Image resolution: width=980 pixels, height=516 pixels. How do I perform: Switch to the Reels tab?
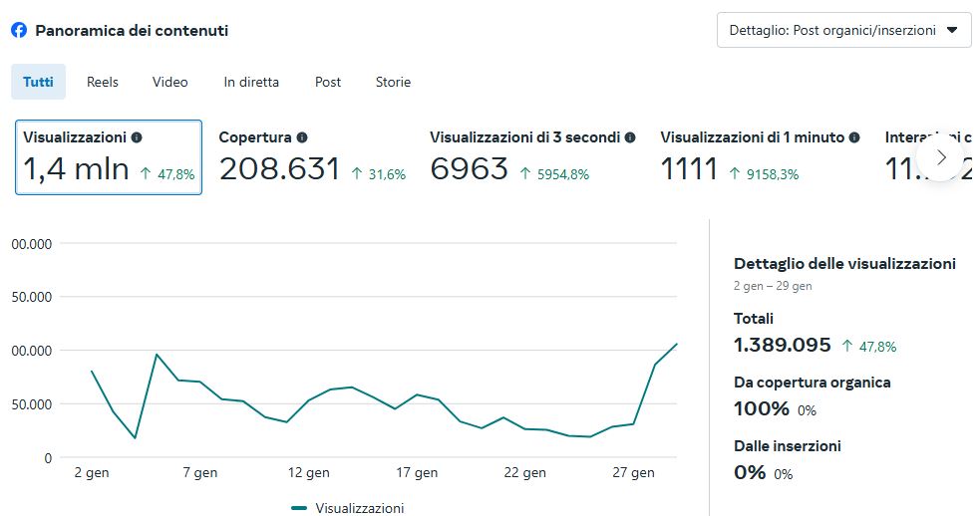pos(103,82)
